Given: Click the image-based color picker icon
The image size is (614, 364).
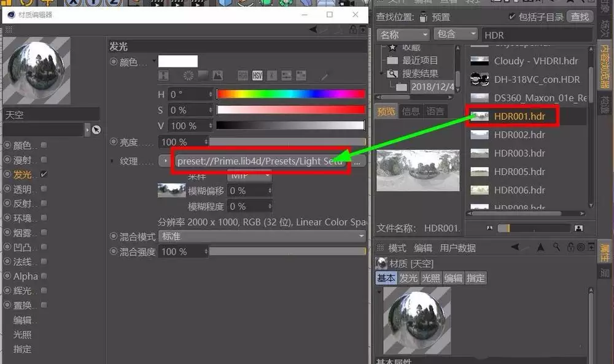Looking at the screenshot, I should tap(218, 75).
